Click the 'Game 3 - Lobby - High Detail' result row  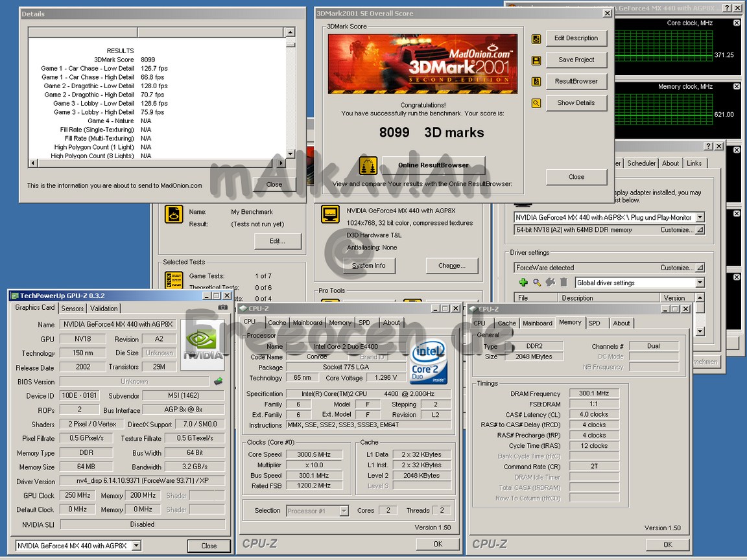[x=109, y=112]
